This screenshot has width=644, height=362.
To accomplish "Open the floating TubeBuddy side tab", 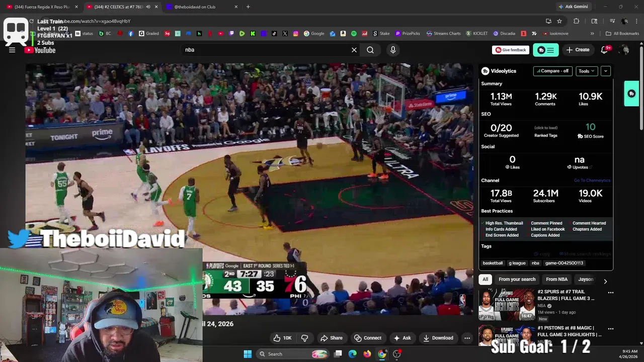I will click(631, 94).
